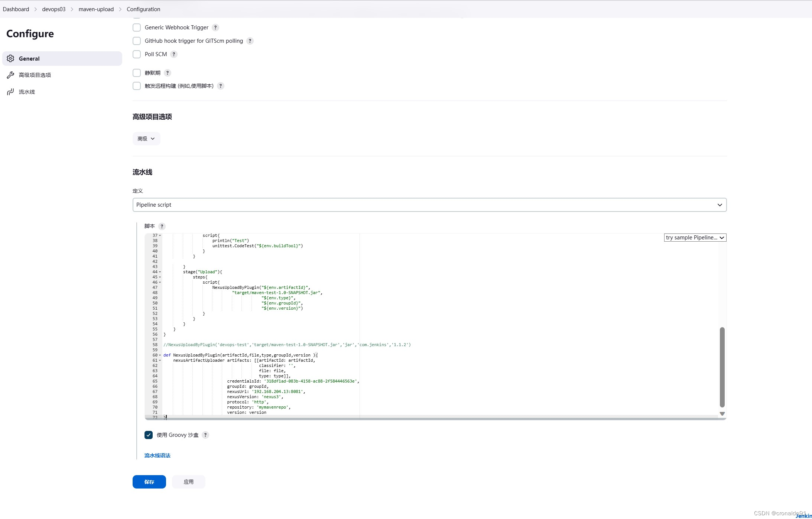Screen dimensions: 812x519
Task: Expand the 高级 options button
Action: 146,139
